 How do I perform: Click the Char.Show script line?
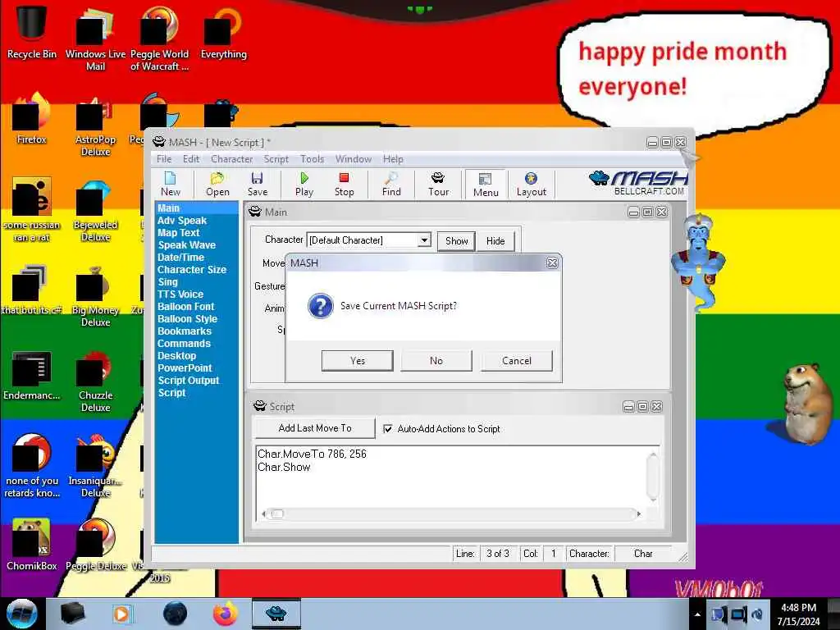click(x=284, y=467)
